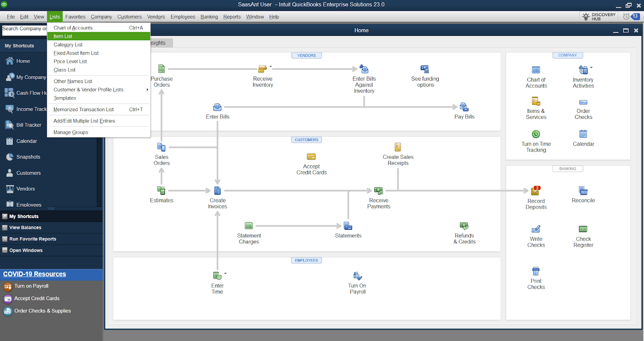The image size is (644, 341).
Task: Click Accept Credit Cards workflow icon
Action: [311, 156]
